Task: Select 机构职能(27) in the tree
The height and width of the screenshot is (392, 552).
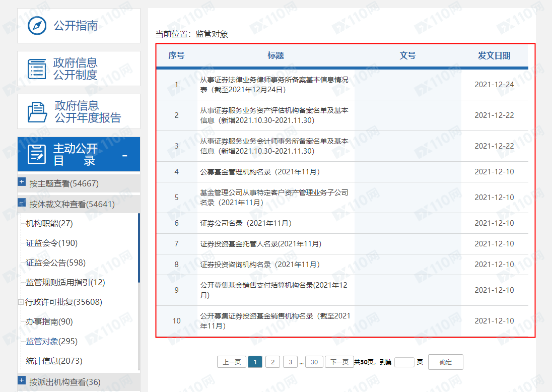Action: pyautogui.click(x=49, y=223)
